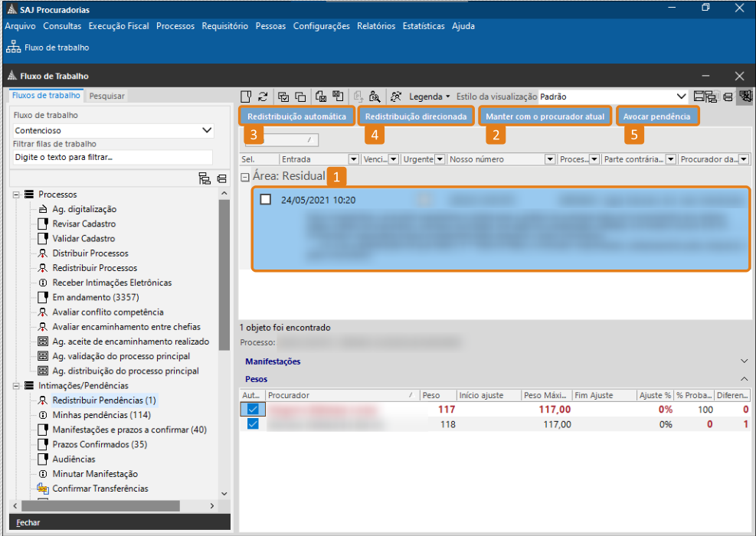This screenshot has width=756, height=536.
Task: Click the Redistribuição automática button
Action: 296,116
